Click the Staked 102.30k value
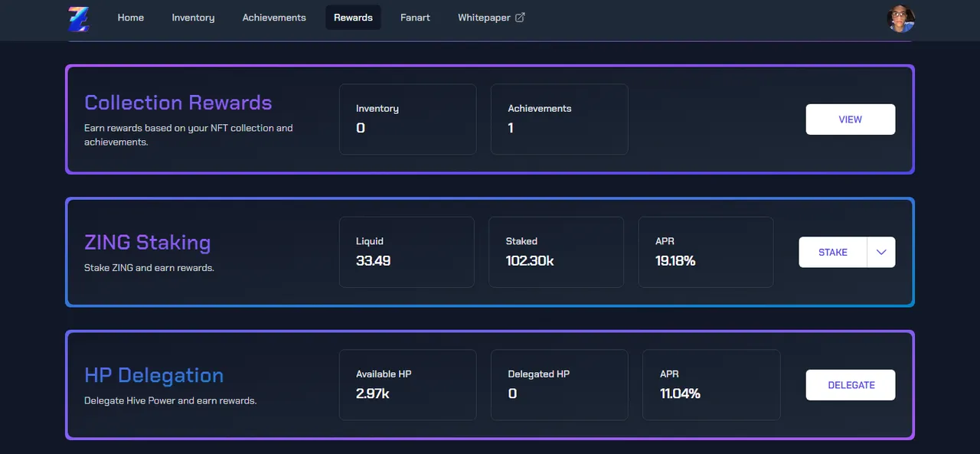 [530, 261]
